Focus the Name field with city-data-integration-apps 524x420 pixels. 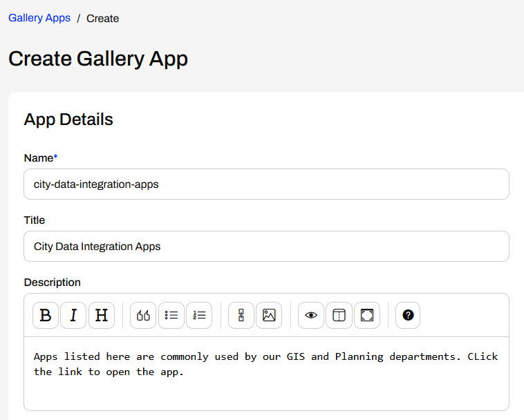[x=266, y=184]
